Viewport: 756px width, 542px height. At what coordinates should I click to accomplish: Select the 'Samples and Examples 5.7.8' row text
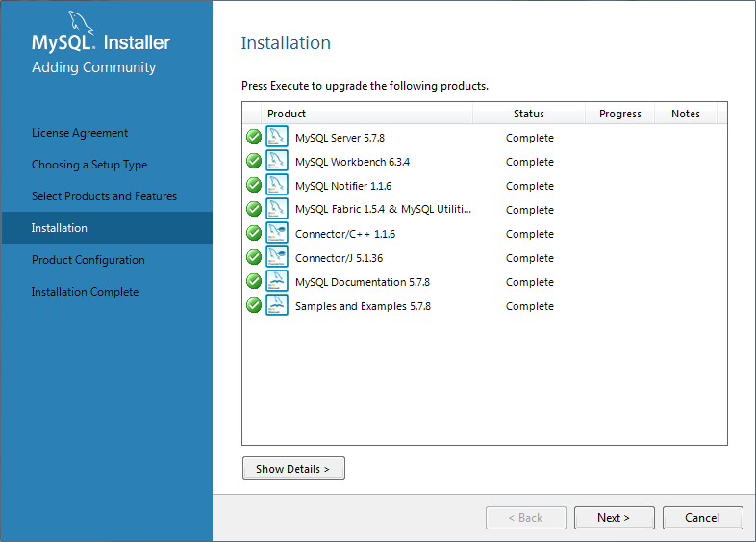pyautogui.click(x=363, y=306)
